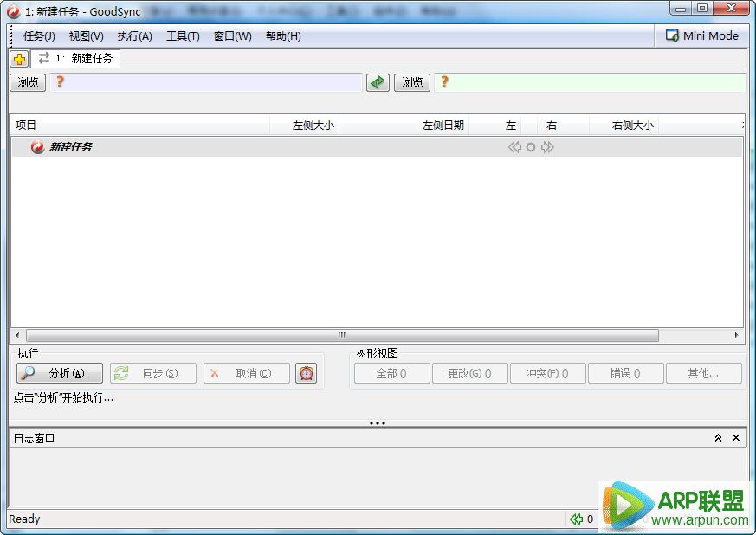This screenshot has width=756, height=535.
Task: Click the circle icon between the direction arrows
Action: pos(530,147)
